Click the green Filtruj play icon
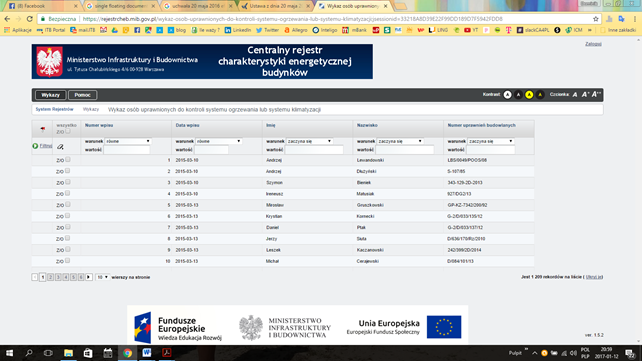 35,146
